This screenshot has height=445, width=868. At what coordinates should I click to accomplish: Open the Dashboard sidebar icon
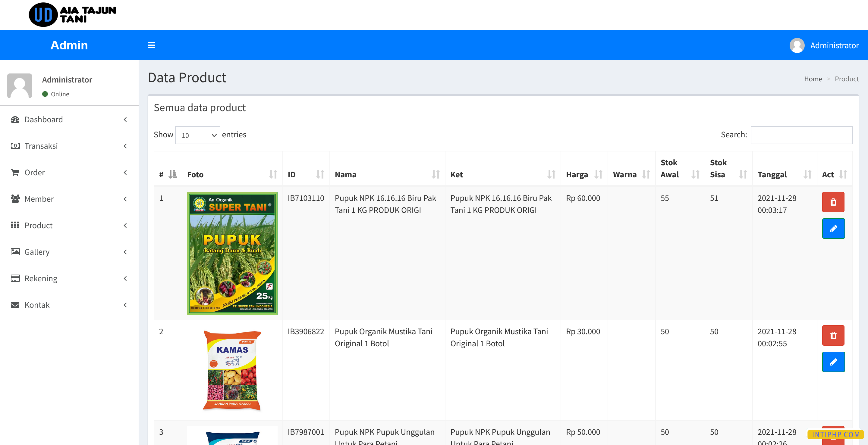tap(15, 120)
